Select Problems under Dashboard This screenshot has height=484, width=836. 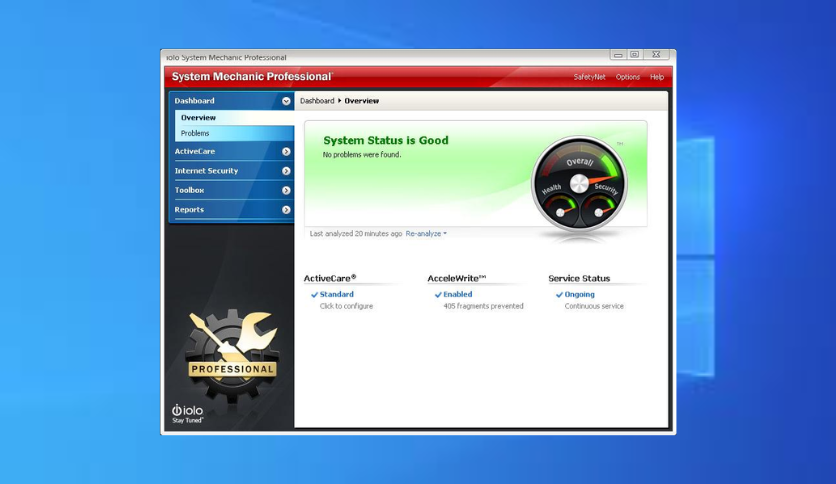coord(235,133)
